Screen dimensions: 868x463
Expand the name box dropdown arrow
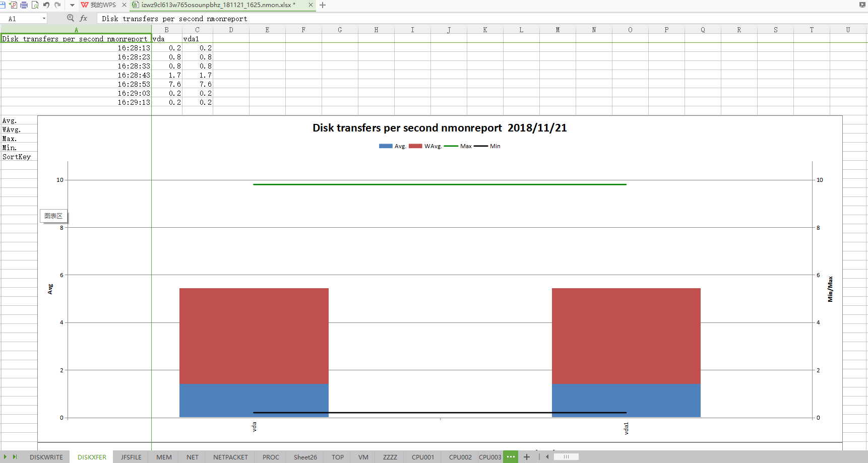(44, 19)
